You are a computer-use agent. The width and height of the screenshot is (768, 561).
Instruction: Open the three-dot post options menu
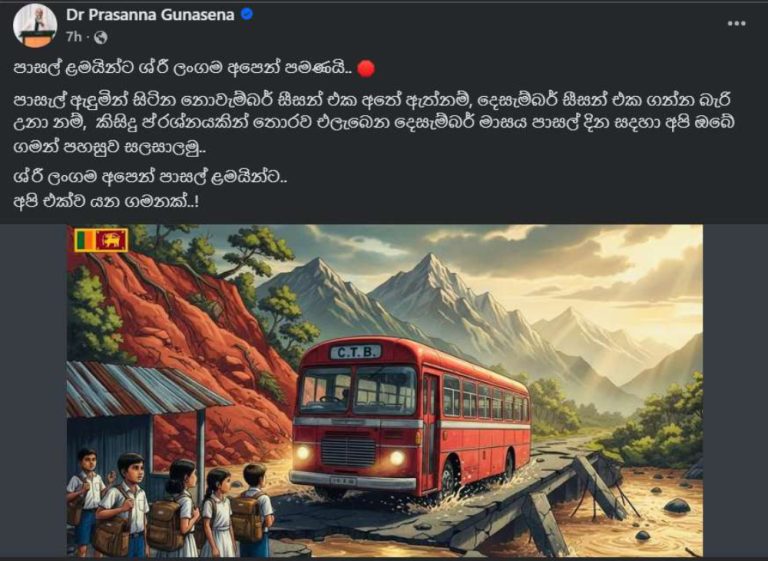[736, 24]
